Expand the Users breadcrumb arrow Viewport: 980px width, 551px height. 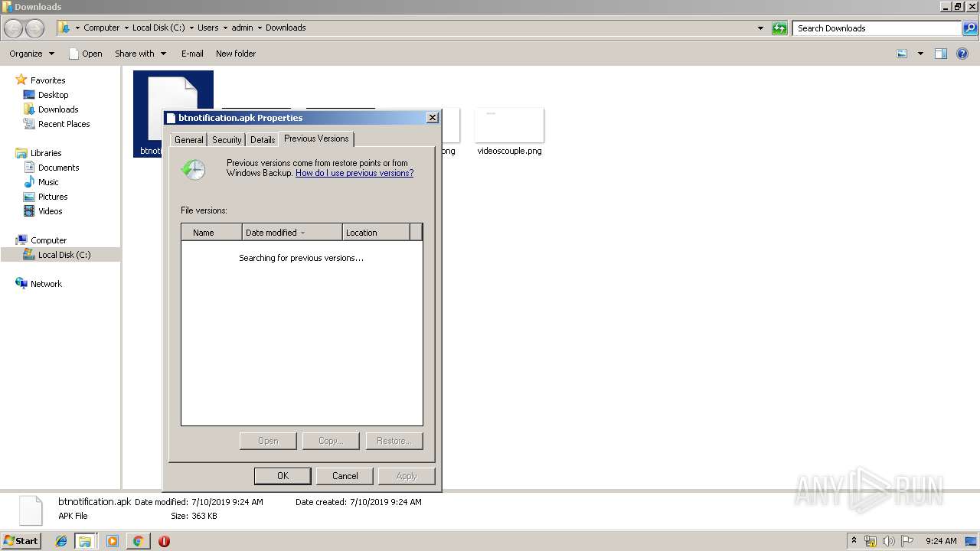[225, 28]
